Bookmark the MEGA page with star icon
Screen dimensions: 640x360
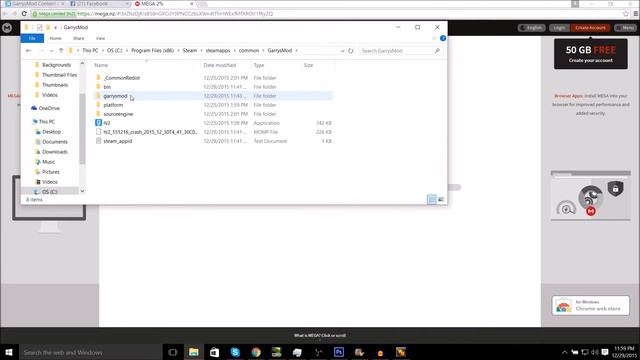coord(626,13)
